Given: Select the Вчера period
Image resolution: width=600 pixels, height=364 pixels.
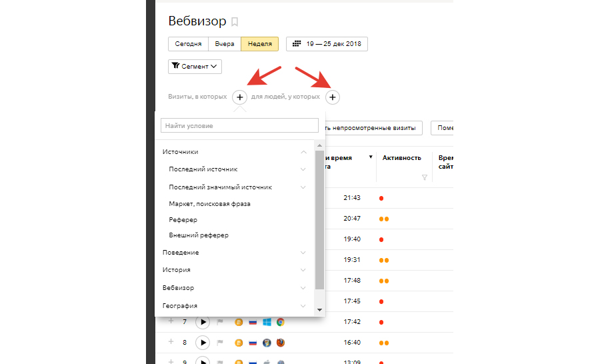Looking at the screenshot, I should point(225,44).
